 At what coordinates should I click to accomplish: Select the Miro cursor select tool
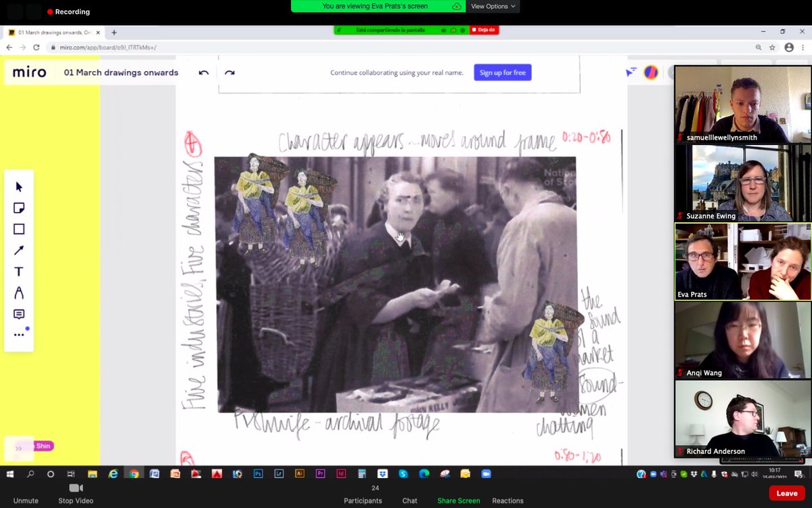click(x=19, y=187)
